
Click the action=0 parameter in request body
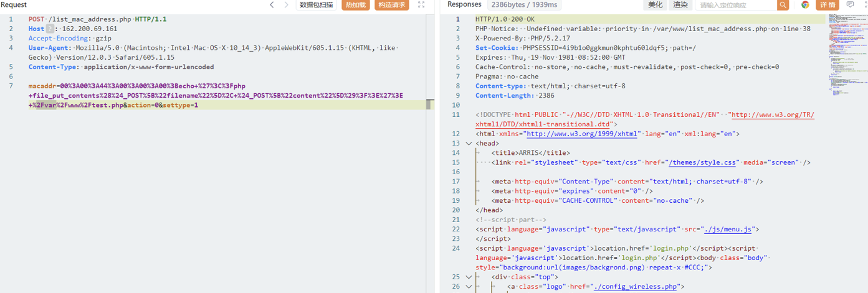(x=143, y=105)
